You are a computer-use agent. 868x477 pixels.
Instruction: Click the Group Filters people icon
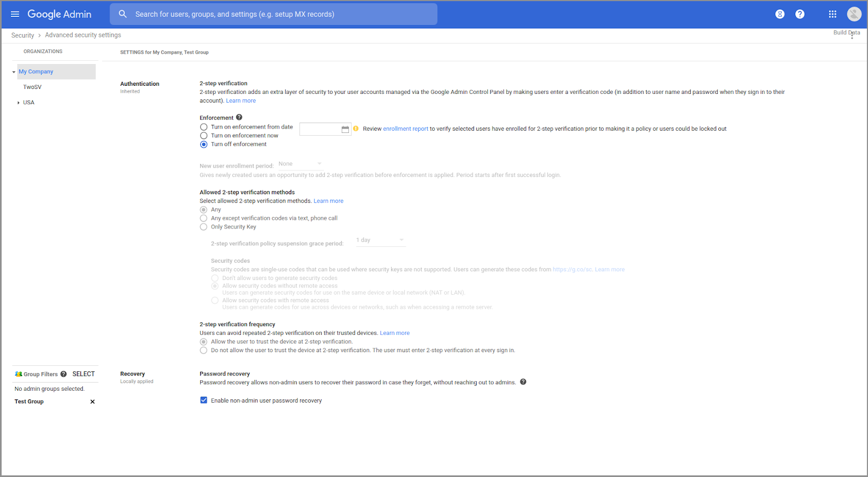(x=18, y=374)
